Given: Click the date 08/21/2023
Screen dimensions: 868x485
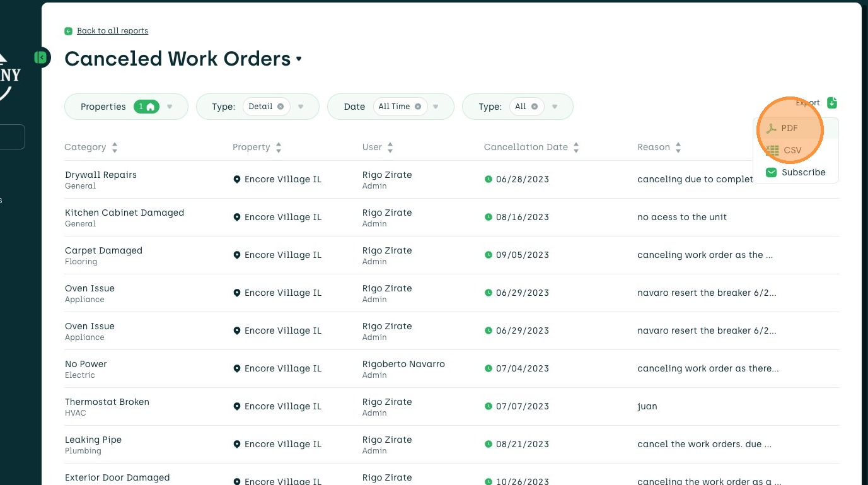Looking at the screenshot, I should [523, 444].
